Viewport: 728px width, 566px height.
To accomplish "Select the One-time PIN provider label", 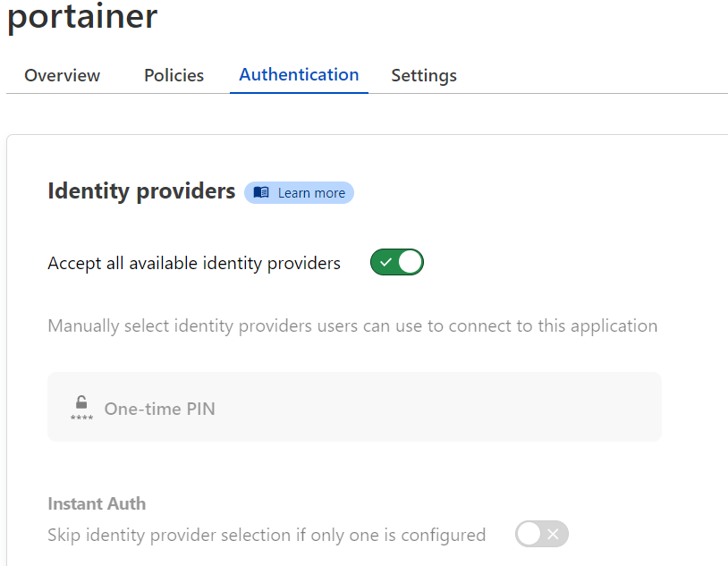I will click(159, 409).
